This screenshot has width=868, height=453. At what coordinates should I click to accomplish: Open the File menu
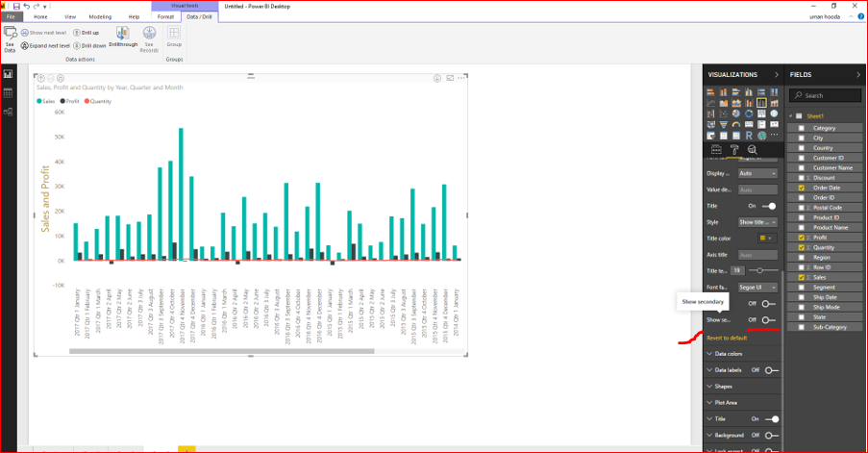coord(11,16)
